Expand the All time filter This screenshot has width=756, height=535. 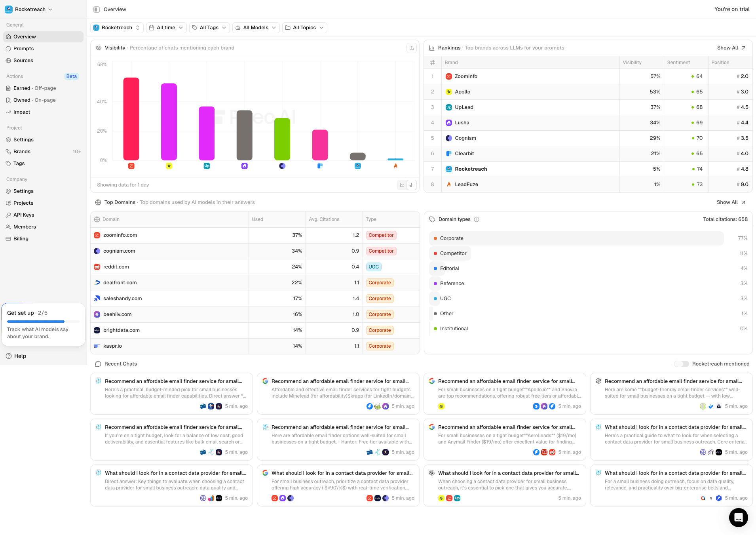[x=166, y=27]
